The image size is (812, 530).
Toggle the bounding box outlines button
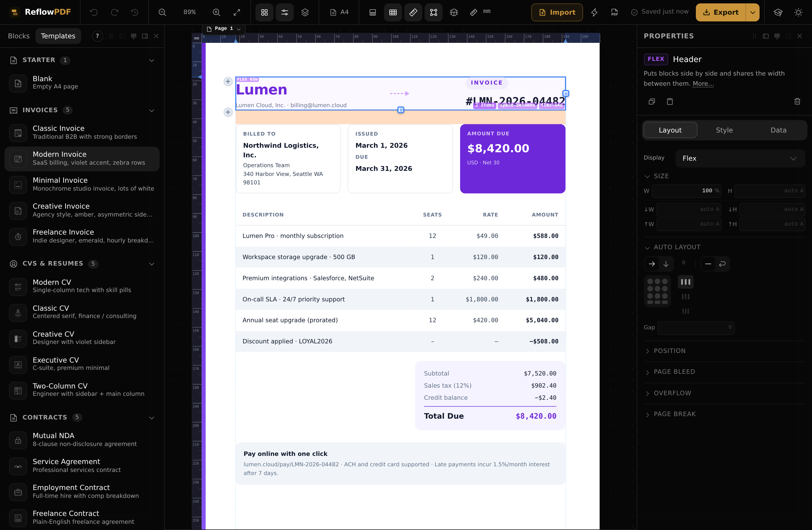pos(433,13)
